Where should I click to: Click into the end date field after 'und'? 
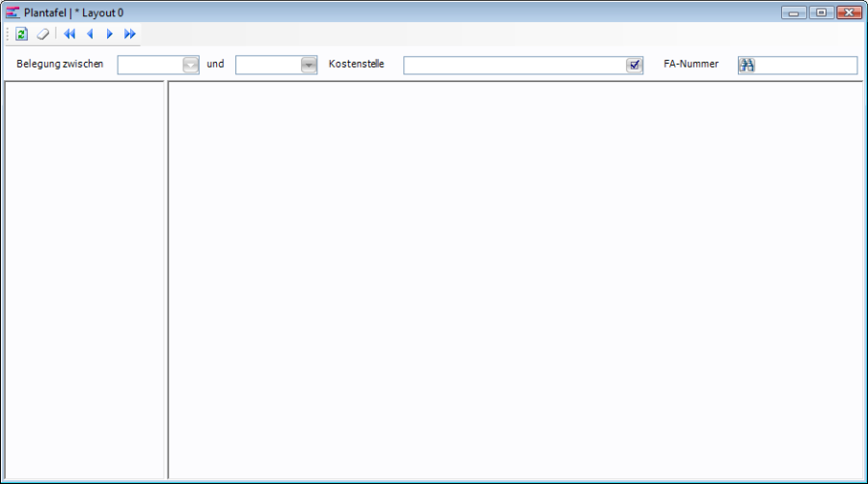[x=267, y=65]
